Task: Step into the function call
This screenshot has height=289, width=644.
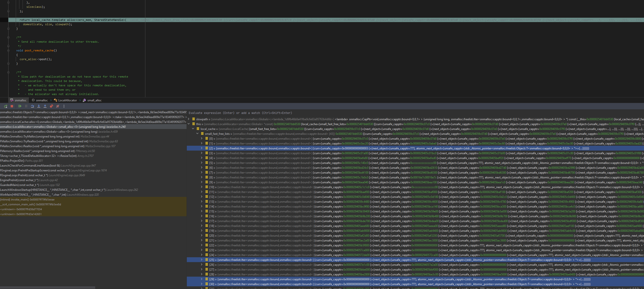Action: (39, 106)
